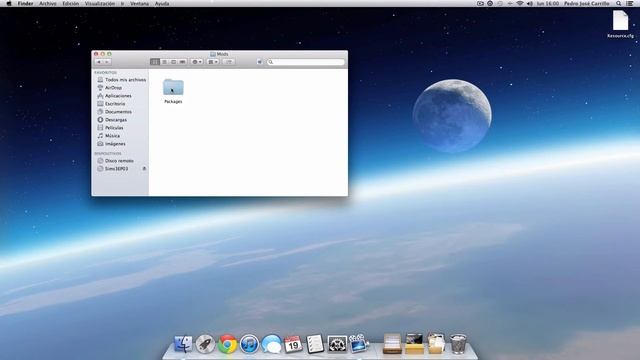Image resolution: width=640 pixels, height=360 pixels.
Task: Go back in Finder history
Action: tap(99, 62)
